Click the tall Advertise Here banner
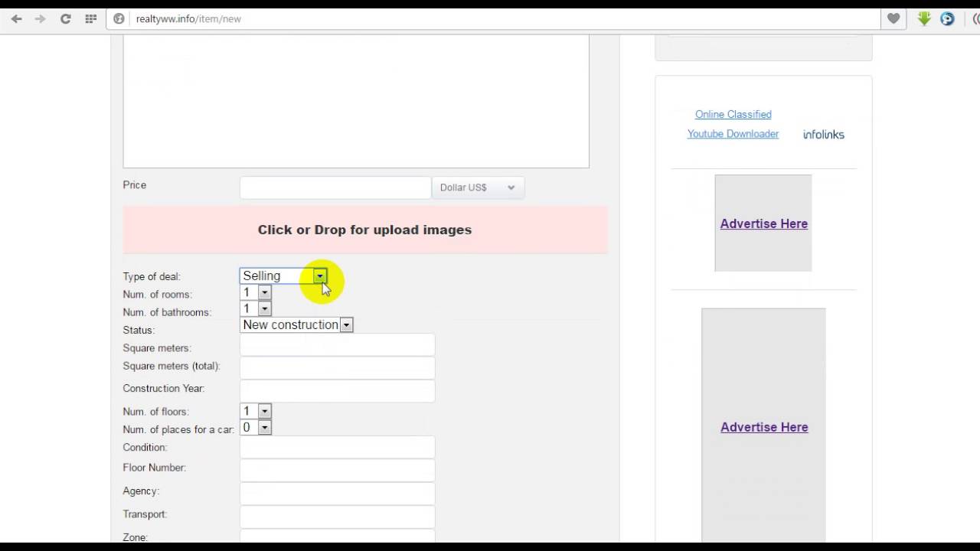Viewport: 980px width, 551px height. coord(763,426)
